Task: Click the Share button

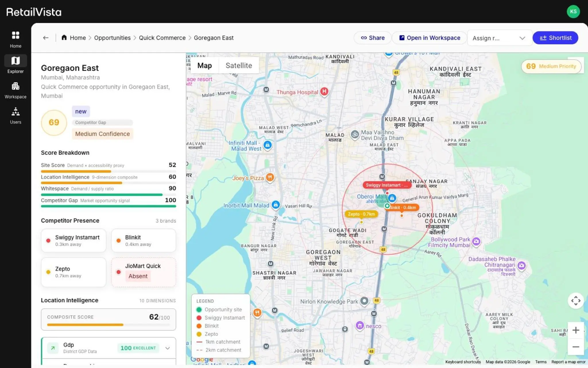Action: tap(373, 38)
